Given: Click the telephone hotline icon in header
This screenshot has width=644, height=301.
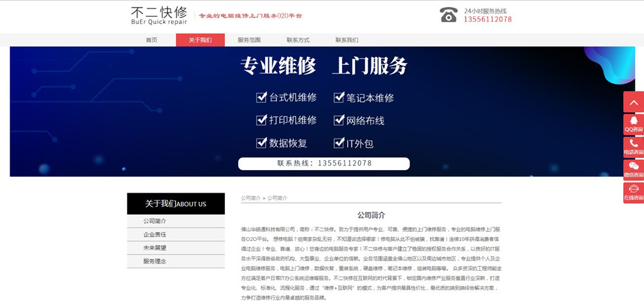Looking at the screenshot, I should [448, 15].
